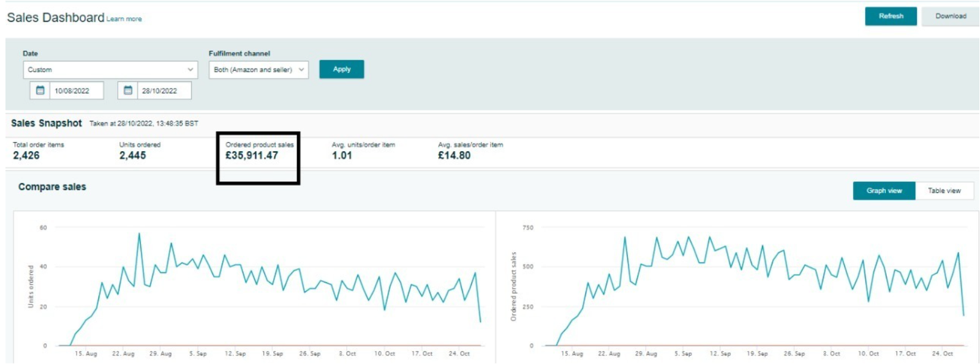The height and width of the screenshot is (364, 980).
Task: Select the Total order items value 2,426
Action: [26, 155]
